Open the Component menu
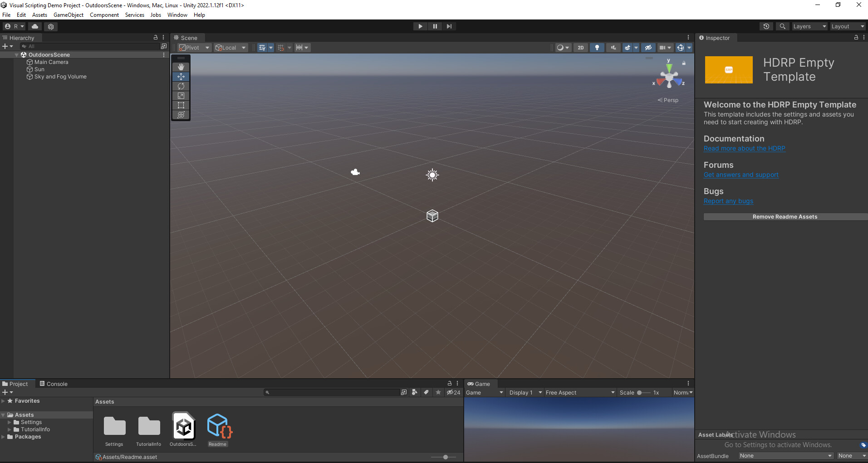The width and height of the screenshot is (868, 463). pyautogui.click(x=104, y=15)
